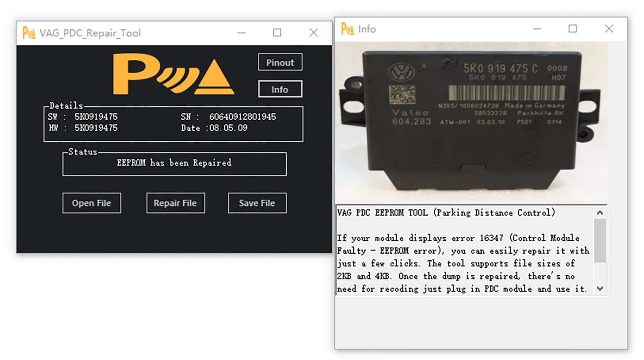644x360 pixels.
Task: Click the HW value 5K0919475
Action: click(x=96, y=128)
